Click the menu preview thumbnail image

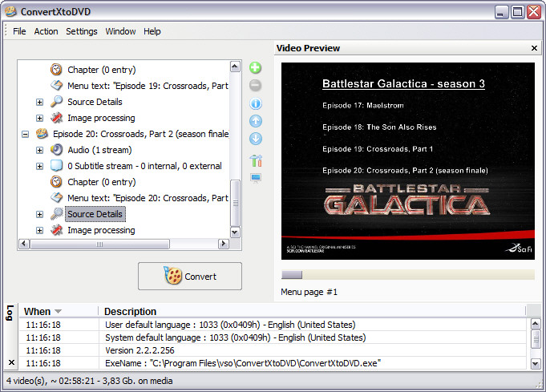(408, 161)
